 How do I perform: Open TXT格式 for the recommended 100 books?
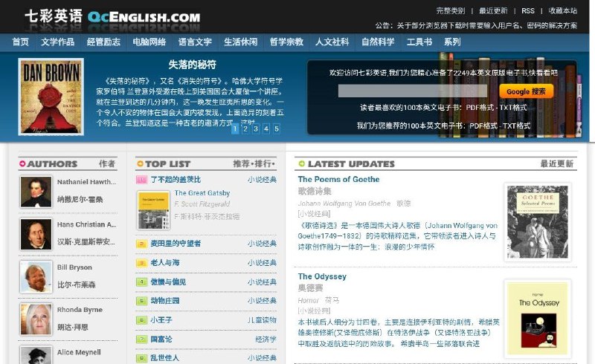pos(516,126)
